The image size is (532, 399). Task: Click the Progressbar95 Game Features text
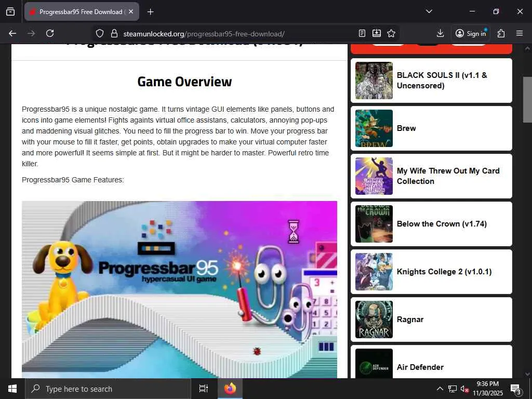(73, 180)
